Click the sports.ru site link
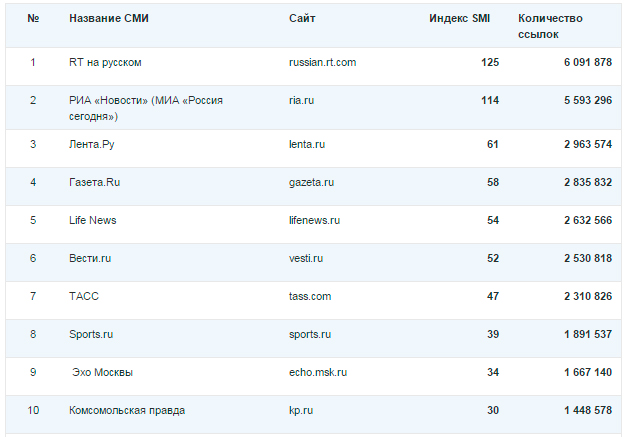The height and width of the screenshot is (437, 627). (x=310, y=335)
